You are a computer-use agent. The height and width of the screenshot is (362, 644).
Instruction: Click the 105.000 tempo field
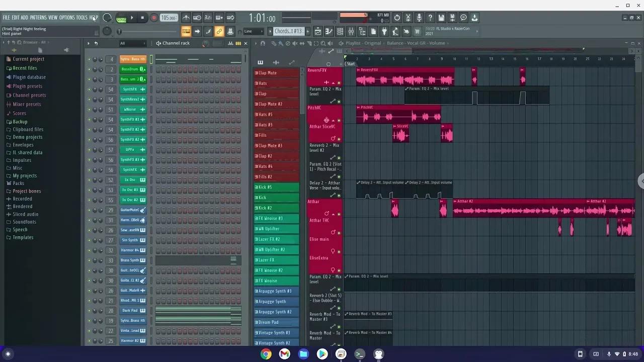coord(169,18)
